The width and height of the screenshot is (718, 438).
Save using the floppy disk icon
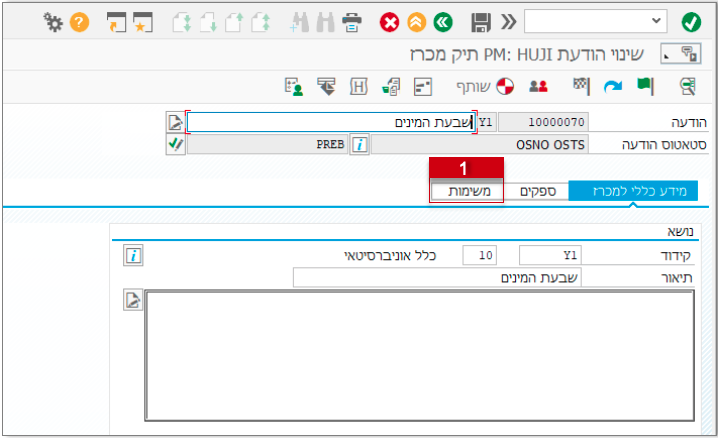tap(481, 21)
